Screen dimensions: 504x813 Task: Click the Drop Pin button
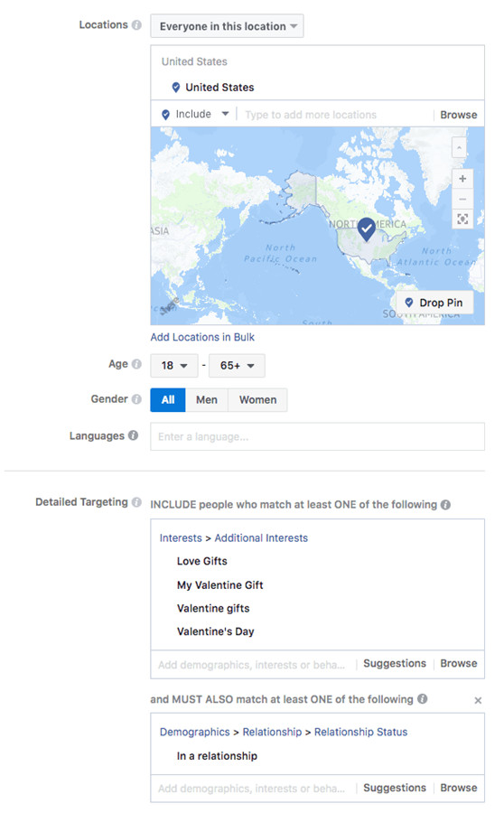point(434,303)
